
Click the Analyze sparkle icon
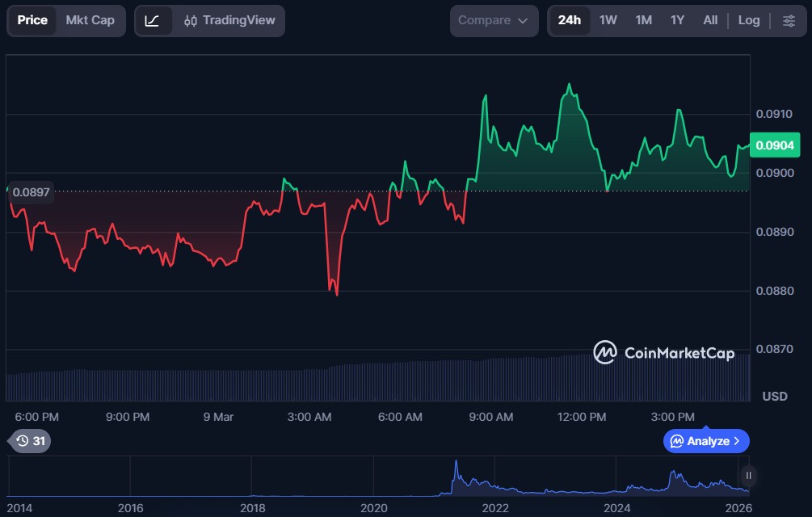[x=675, y=441]
